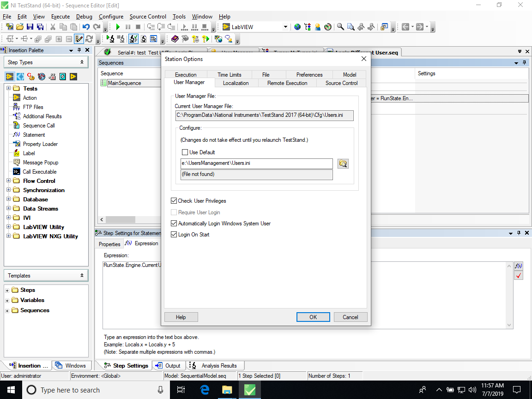Image resolution: width=532 pixels, height=399 pixels.
Task: Click the Pause execution icon
Action: tap(128, 27)
